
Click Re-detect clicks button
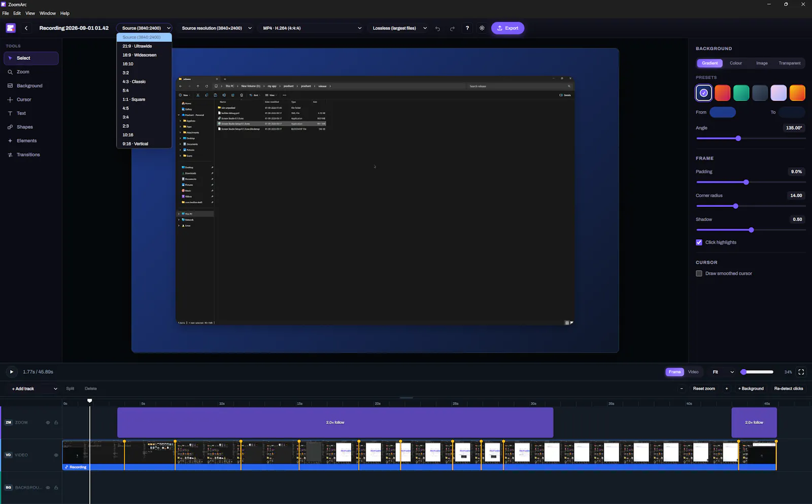pos(789,389)
